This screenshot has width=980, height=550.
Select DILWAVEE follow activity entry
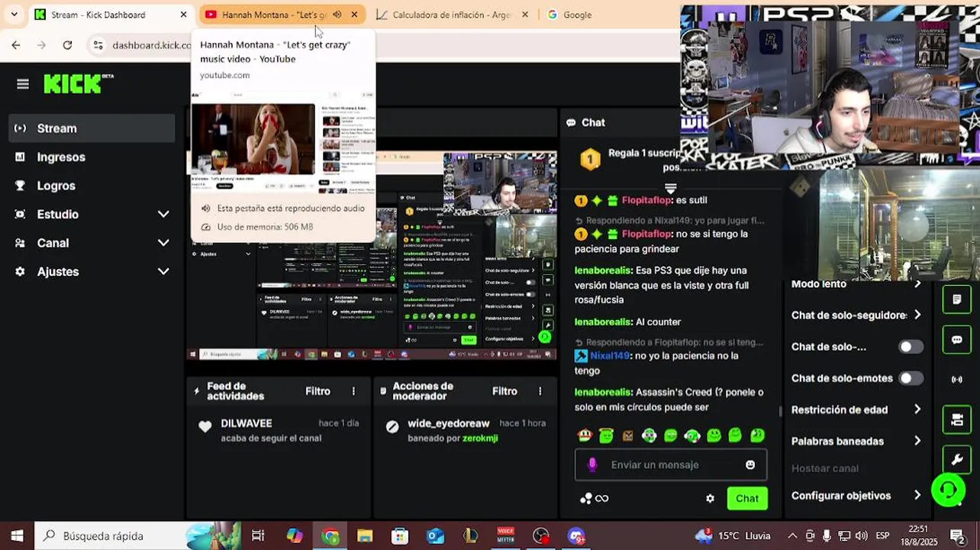click(x=279, y=430)
